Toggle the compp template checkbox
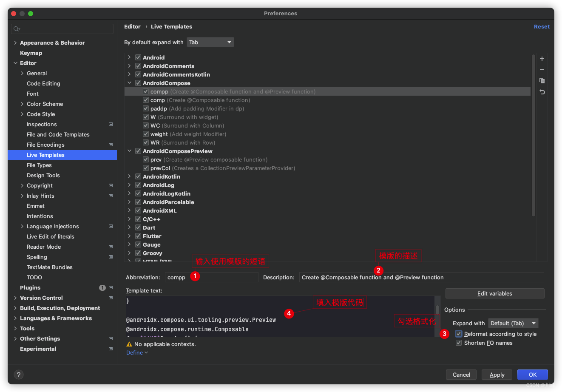Viewport: 562px width, 392px height. (x=146, y=91)
